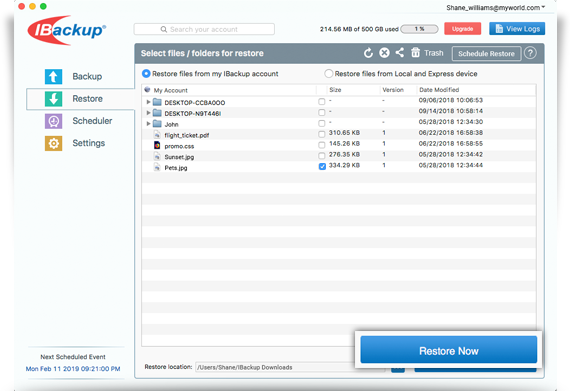Image resolution: width=570 pixels, height=391 pixels.
Task: Sort by the Date Modified column header
Action: tap(439, 90)
